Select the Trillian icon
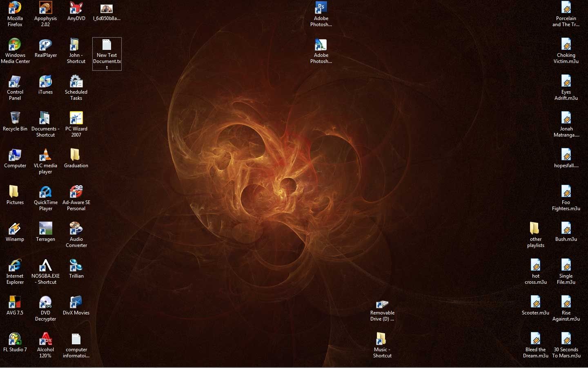Image resolution: width=588 pixels, height=368 pixels. click(x=76, y=265)
